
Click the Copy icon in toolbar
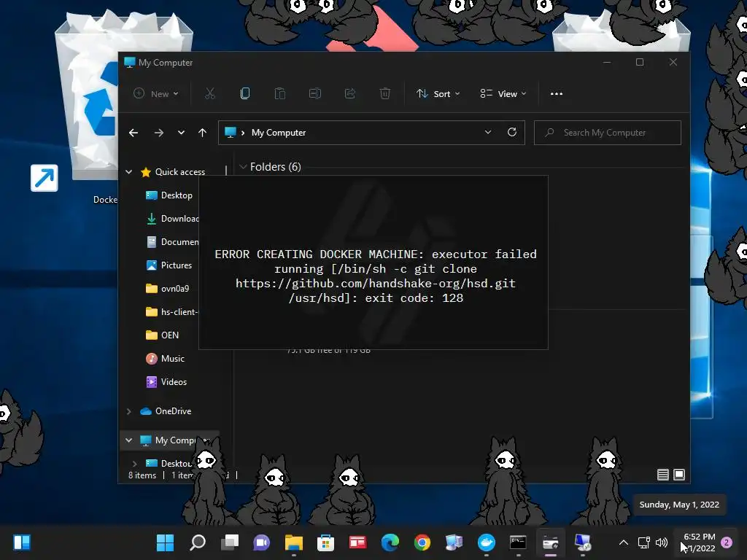(x=245, y=94)
